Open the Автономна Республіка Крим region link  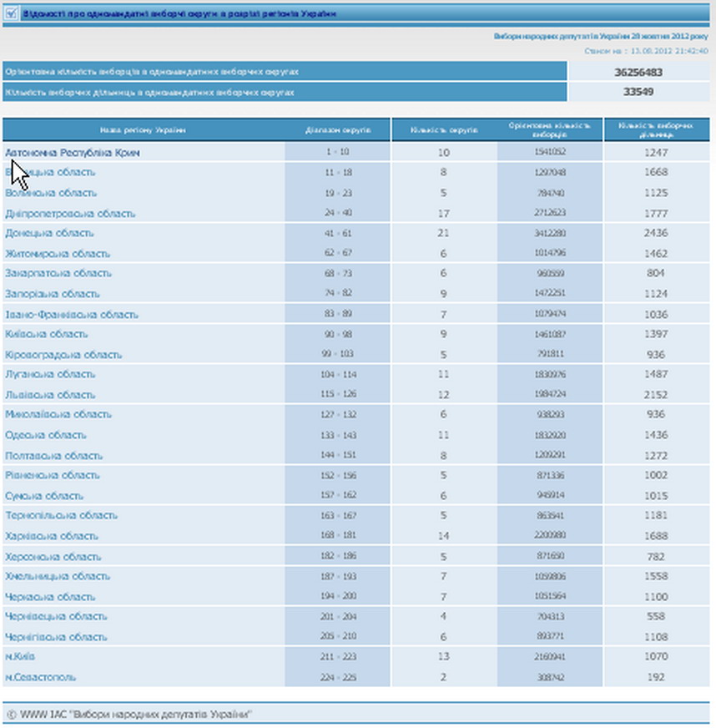[72, 153]
